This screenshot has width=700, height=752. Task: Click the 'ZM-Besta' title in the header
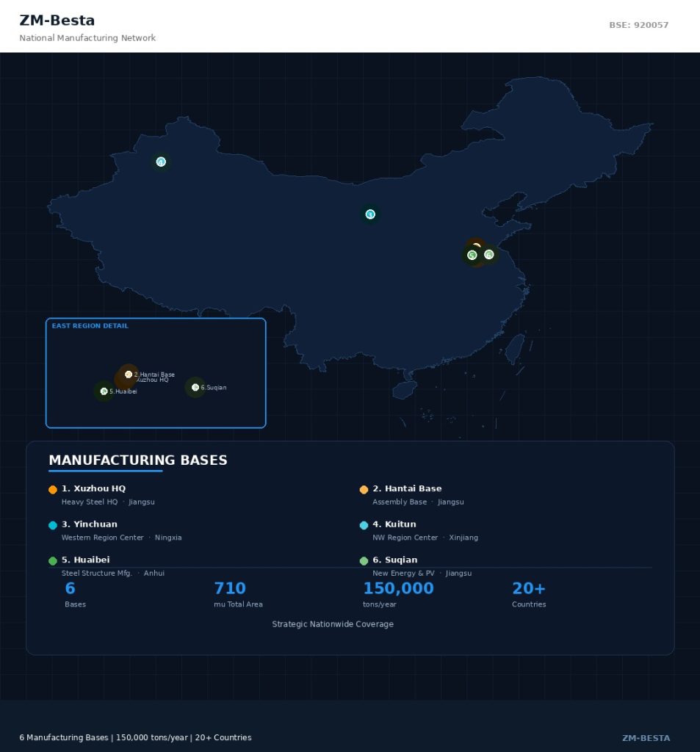[57, 21]
